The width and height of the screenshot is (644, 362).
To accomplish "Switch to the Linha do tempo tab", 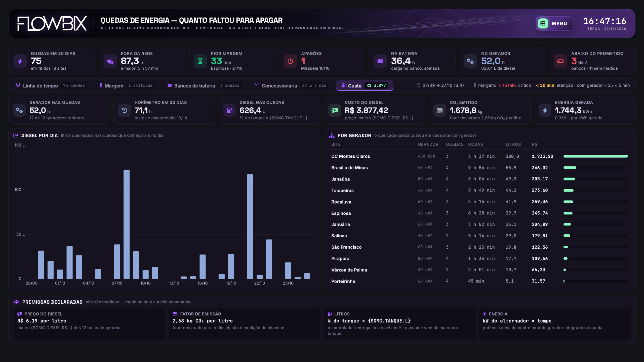I will pyautogui.click(x=51, y=85).
